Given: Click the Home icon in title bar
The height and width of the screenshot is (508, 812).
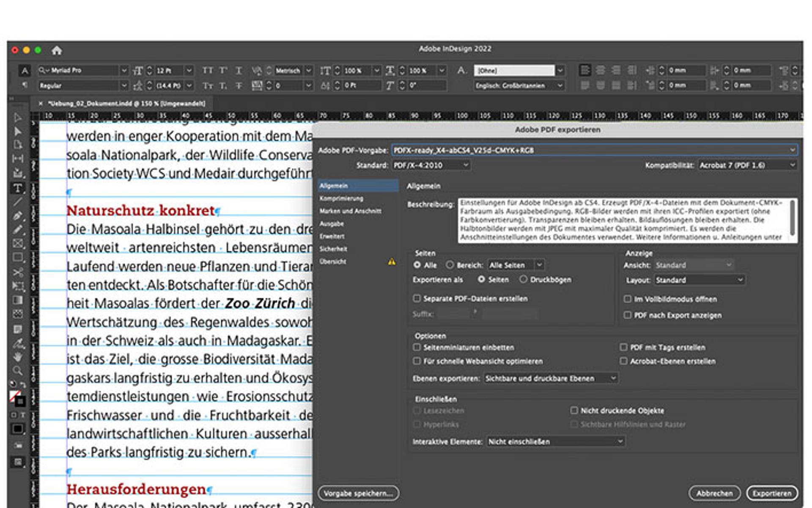Looking at the screenshot, I should 57,50.
